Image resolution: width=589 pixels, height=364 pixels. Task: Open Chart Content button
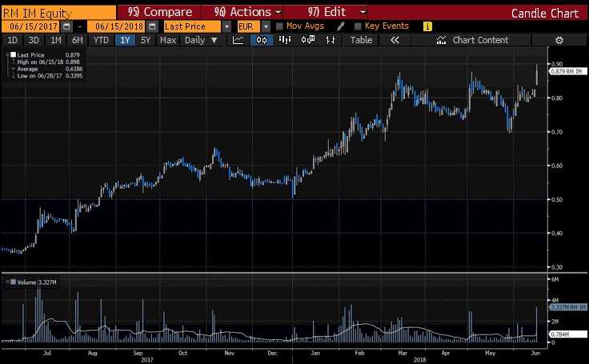[x=472, y=40]
